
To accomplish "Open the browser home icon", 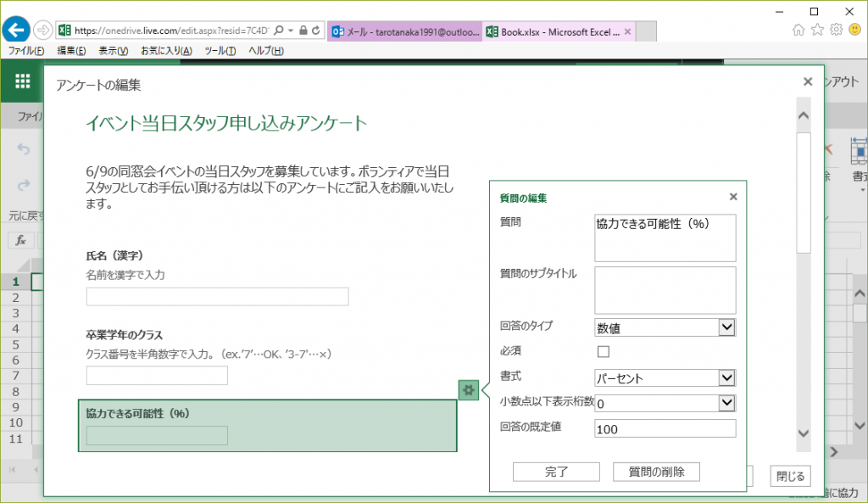I will tap(798, 30).
